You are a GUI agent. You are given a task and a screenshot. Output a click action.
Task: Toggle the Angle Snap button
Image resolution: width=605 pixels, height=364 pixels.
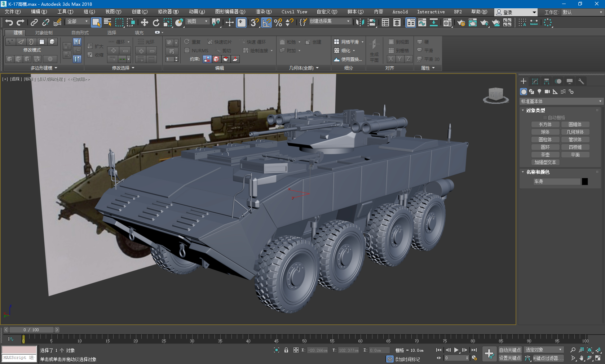(x=266, y=22)
